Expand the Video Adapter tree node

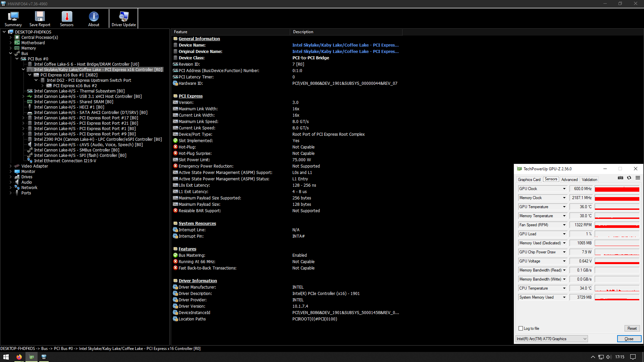pyautogui.click(x=10, y=166)
